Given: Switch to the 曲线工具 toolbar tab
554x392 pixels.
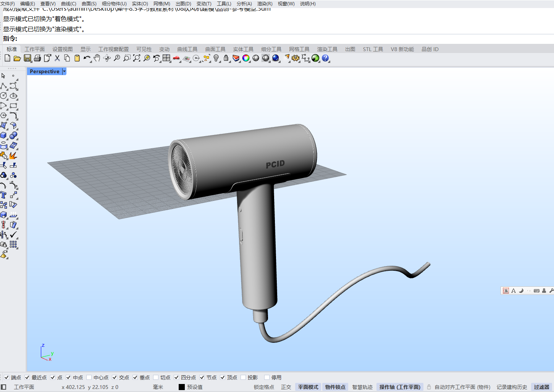Looking at the screenshot, I should click(187, 49).
